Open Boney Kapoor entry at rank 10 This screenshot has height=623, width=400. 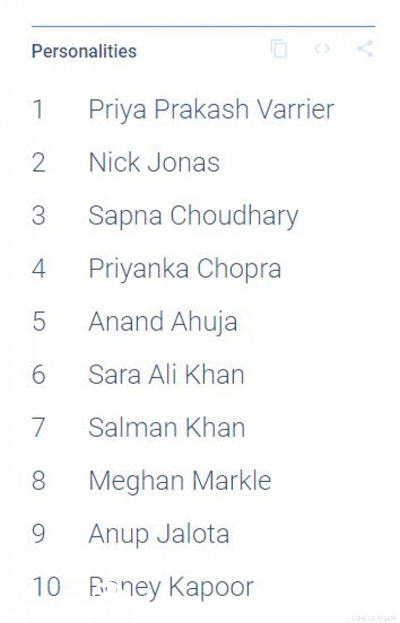coord(171,587)
